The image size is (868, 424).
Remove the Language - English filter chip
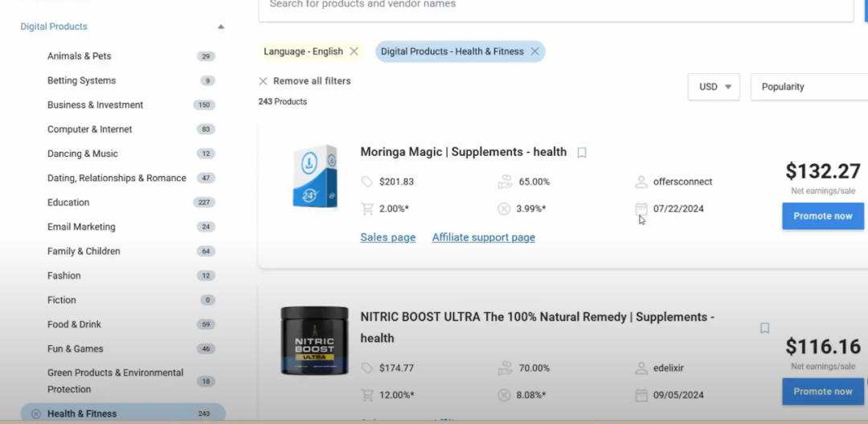pyautogui.click(x=354, y=51)
